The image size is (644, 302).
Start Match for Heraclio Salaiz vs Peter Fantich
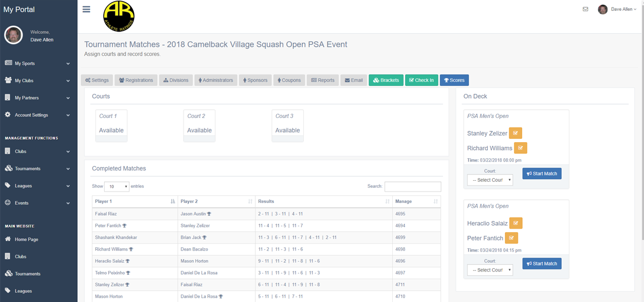point(541,263)
